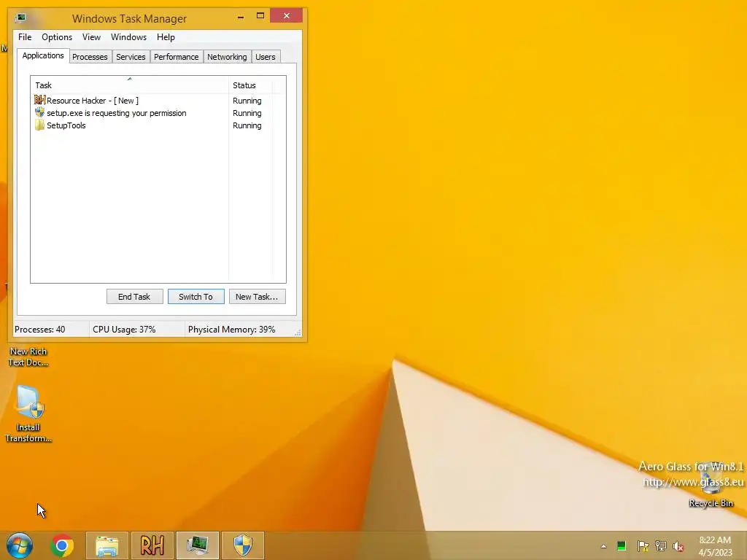
Task: Click the green CPU meter tray icon
Action: (622, 545)
